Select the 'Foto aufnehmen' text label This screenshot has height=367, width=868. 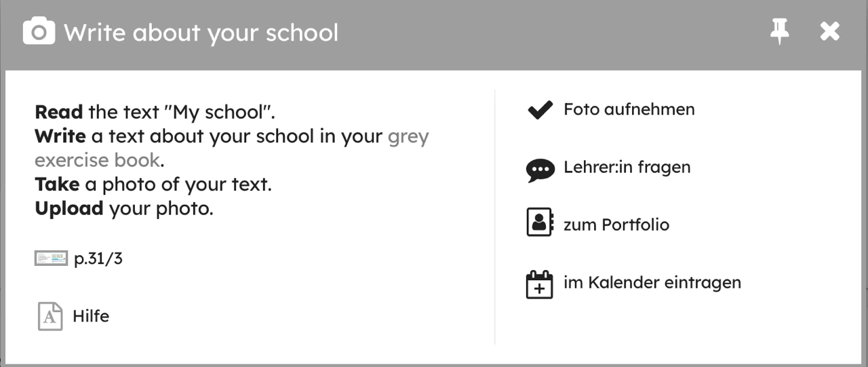[629, 109]
